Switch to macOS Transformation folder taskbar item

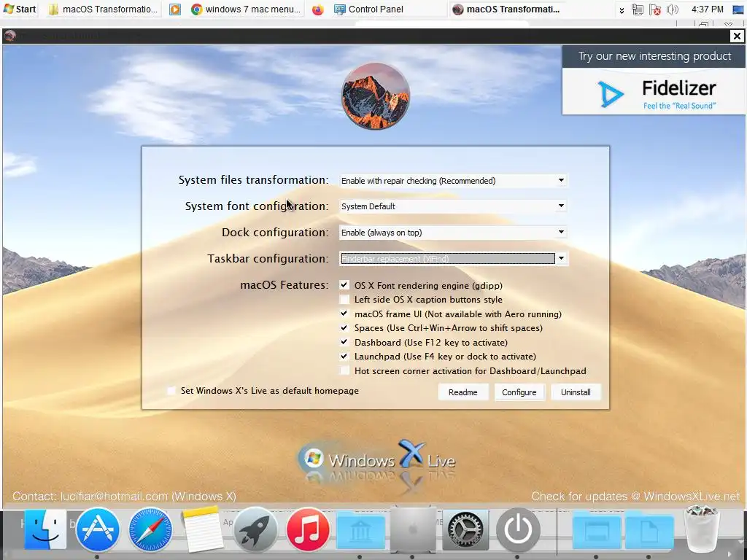[104, 9]
